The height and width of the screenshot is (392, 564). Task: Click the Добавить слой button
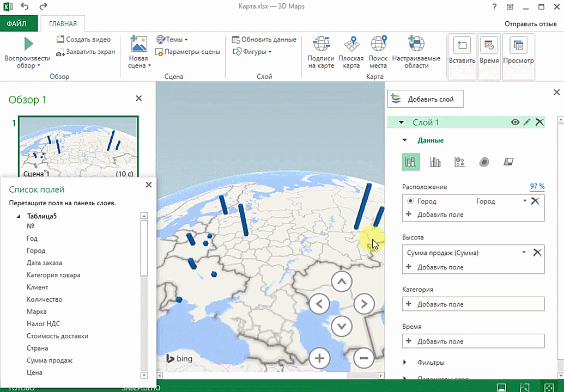click(425, 99)
